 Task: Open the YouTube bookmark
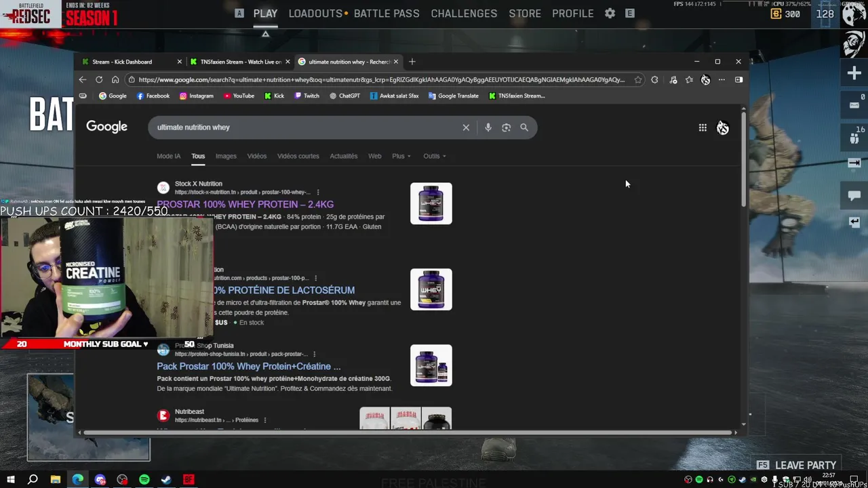click(239, 96)
